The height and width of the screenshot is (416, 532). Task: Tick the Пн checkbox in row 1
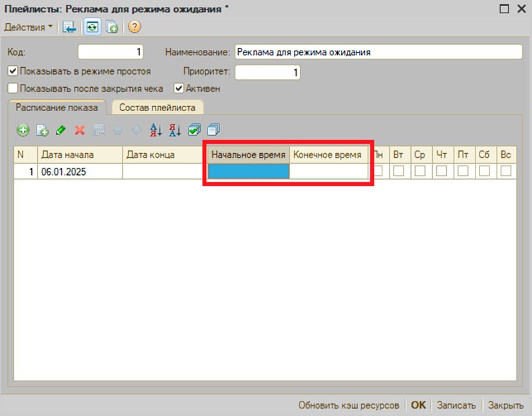tap(378, 171)
